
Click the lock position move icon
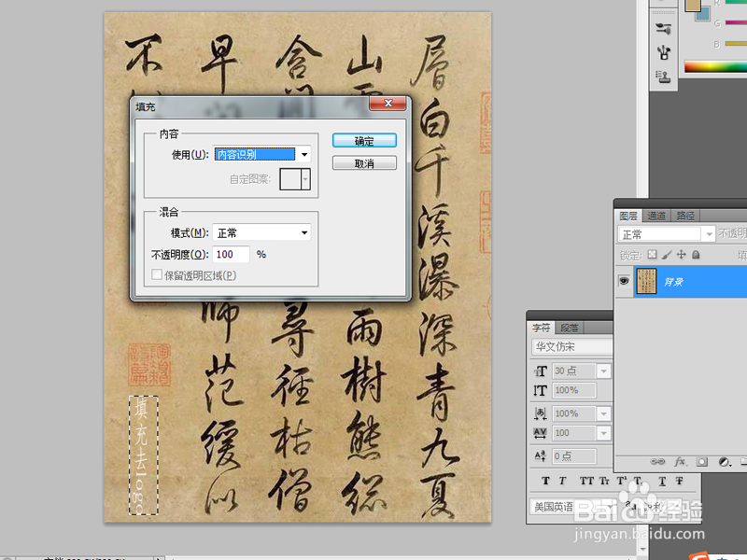tap(682, 255)
